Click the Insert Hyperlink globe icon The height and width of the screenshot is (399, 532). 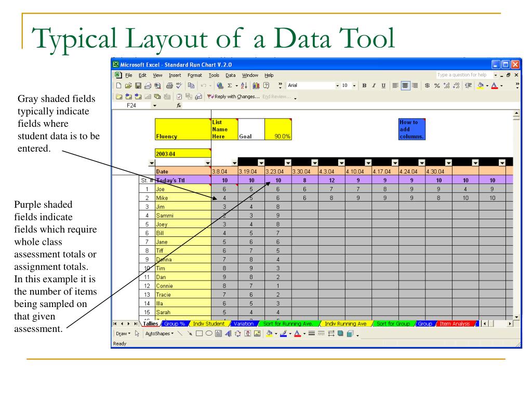click(220, 86)
